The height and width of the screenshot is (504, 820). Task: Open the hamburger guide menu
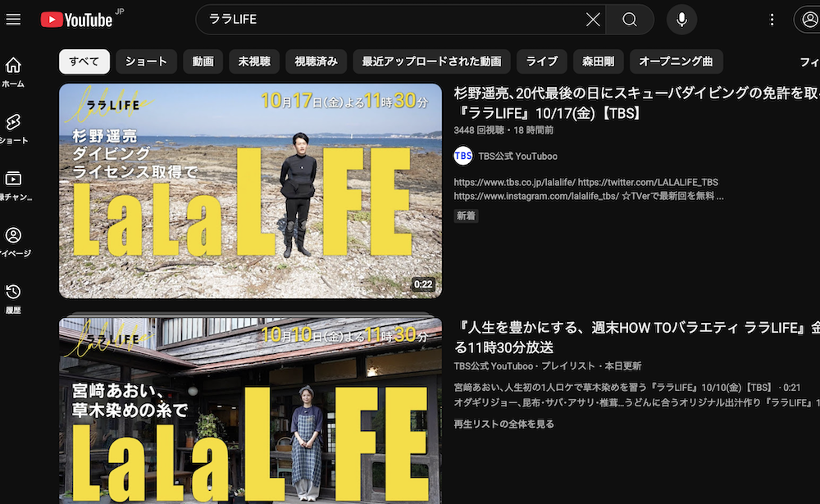pyautogui.click(x=13, y=19)
